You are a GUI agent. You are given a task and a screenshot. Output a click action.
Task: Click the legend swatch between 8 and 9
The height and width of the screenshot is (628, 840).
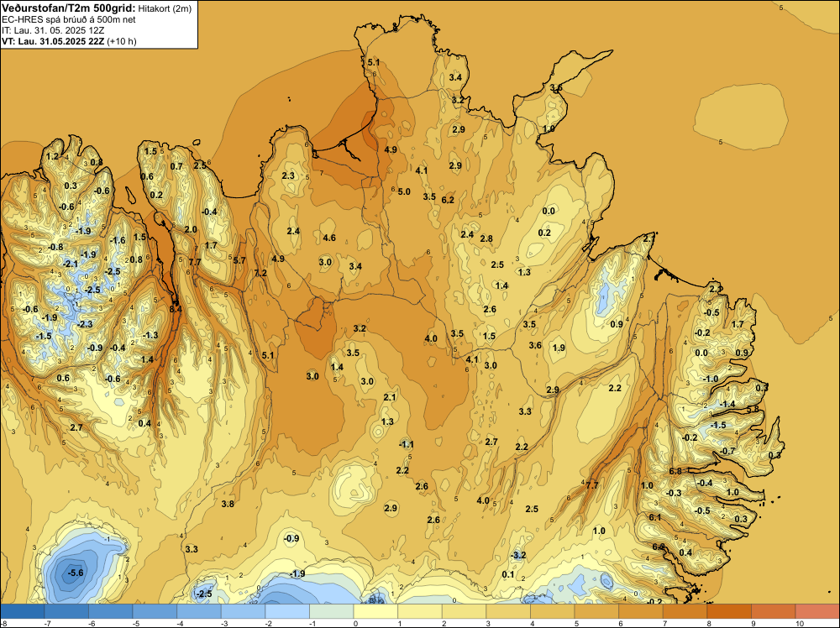(x=729, y=611)
